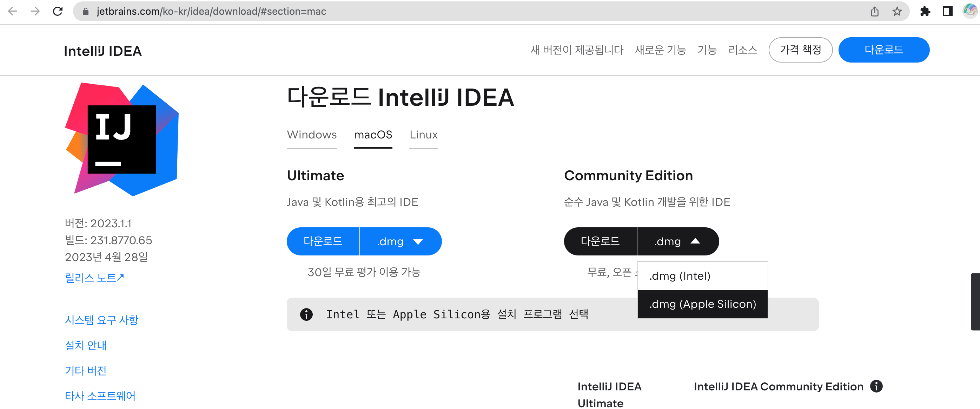The height and width of the screenshot is (409, 980).
Task: Open the 리소스 nav item
Action: click(743, 50)
